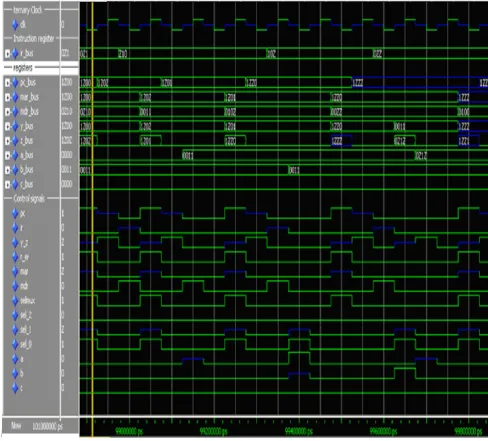
Task: Expand the z_bus signal bits
Action: click(x=7, y=141)
